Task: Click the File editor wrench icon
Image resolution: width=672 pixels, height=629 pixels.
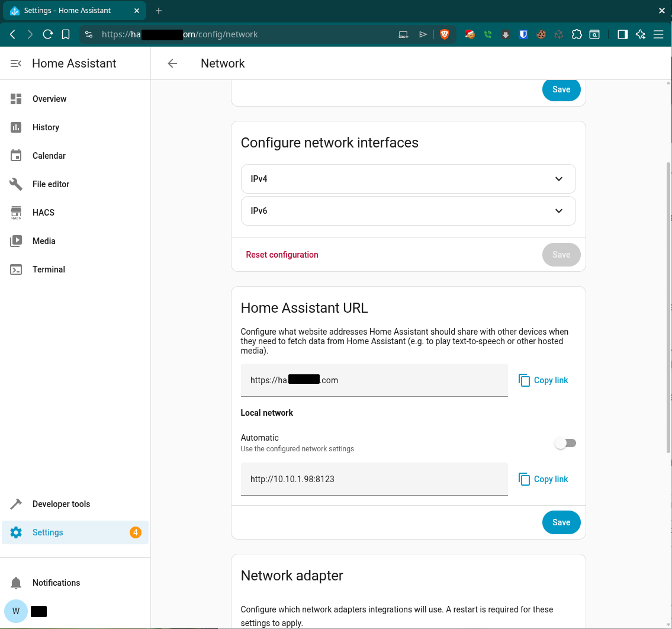Action: tap(16, 184)
